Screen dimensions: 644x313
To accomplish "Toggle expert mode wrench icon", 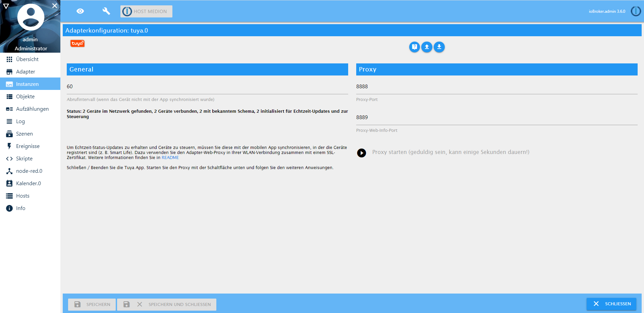I will [x=106, y=11].
